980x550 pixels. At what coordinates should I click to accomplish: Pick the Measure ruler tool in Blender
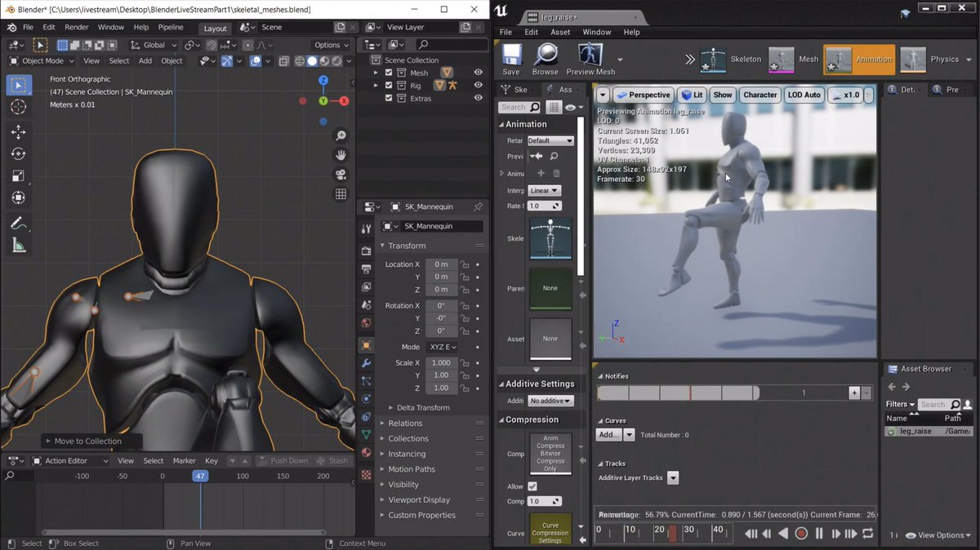pos(19,245)
